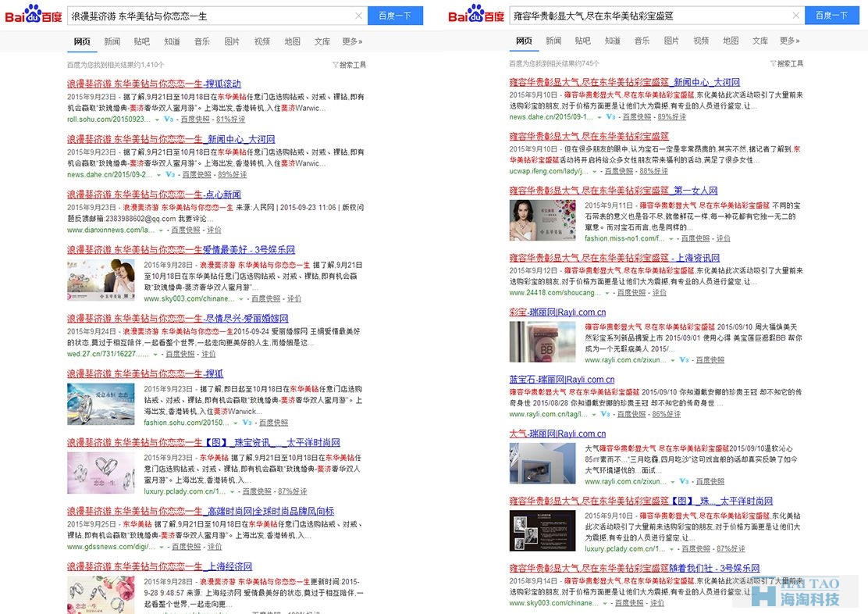Click the 81%好评 link under roll.sohu.com

(231, 120)
